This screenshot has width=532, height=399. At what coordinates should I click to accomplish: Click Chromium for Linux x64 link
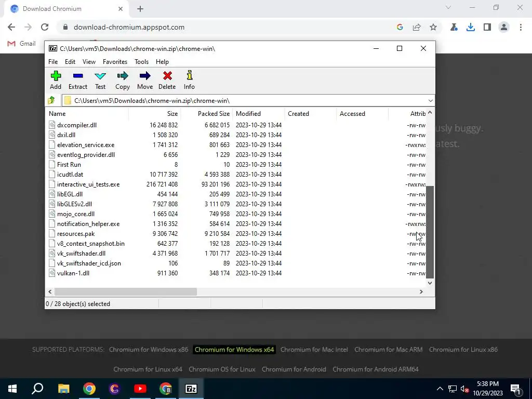pos(148,369)
